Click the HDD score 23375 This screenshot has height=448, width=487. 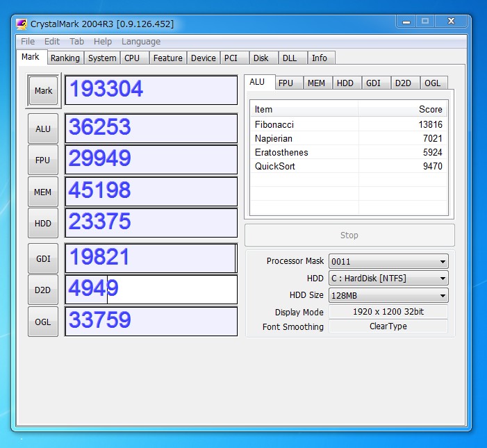pos(151,223)
